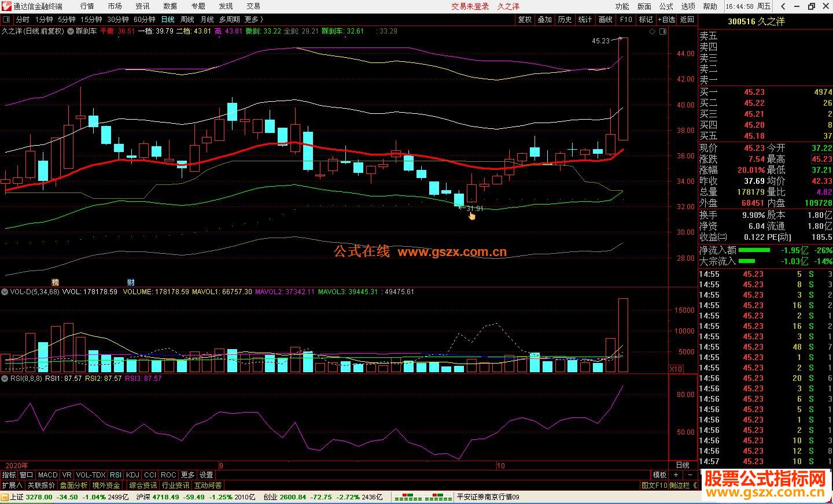Collapse the sidebar with 侧边栏《
Screen dimensions: 833x504
point(683,486)
